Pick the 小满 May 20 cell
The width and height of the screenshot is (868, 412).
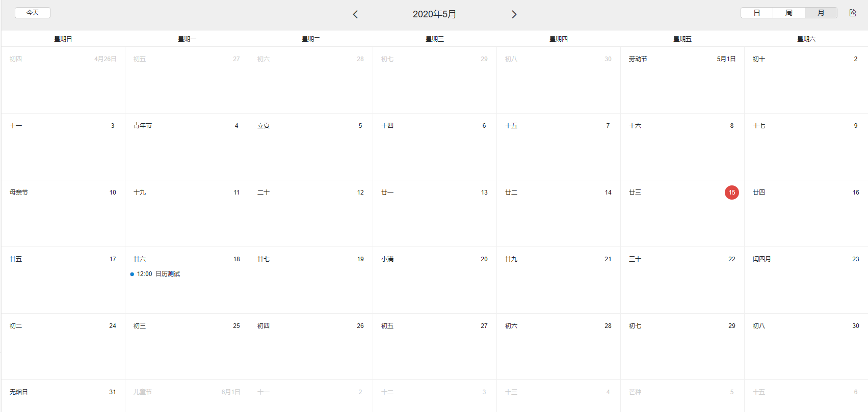[434, 280]
